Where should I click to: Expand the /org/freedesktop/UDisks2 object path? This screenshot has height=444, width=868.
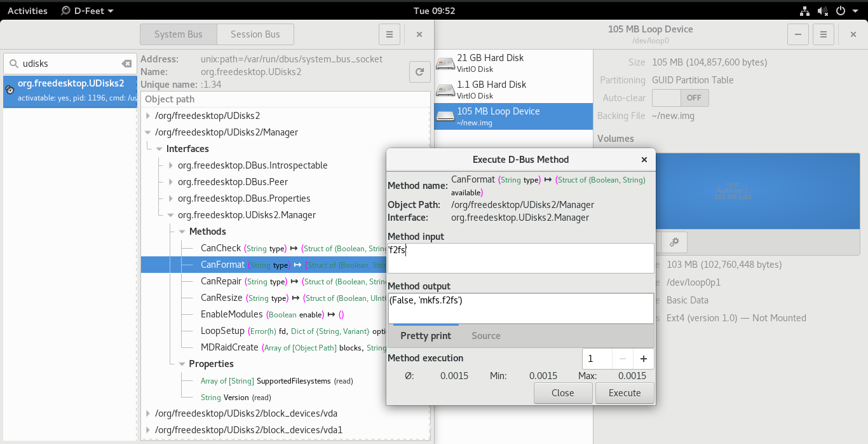point(148,116)
